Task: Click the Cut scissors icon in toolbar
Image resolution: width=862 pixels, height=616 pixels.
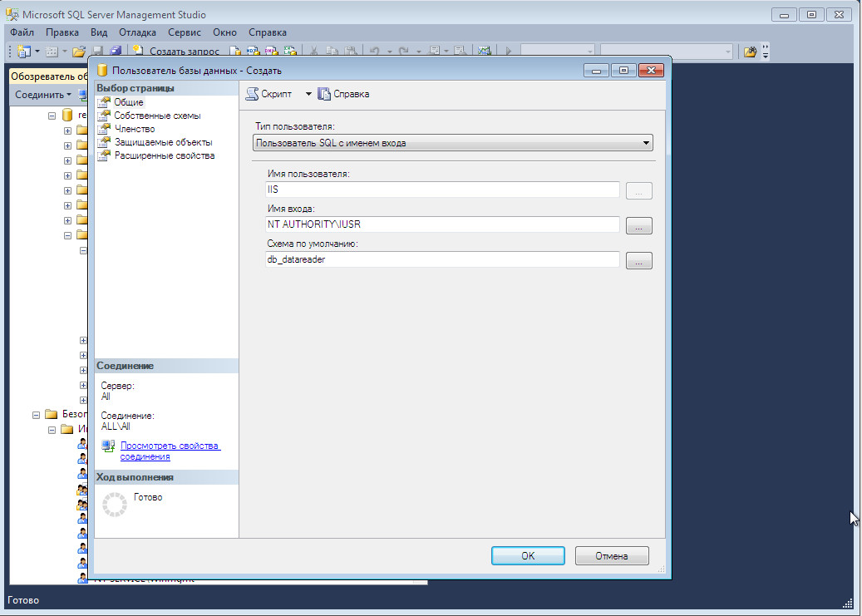Action: coord(314,52)
